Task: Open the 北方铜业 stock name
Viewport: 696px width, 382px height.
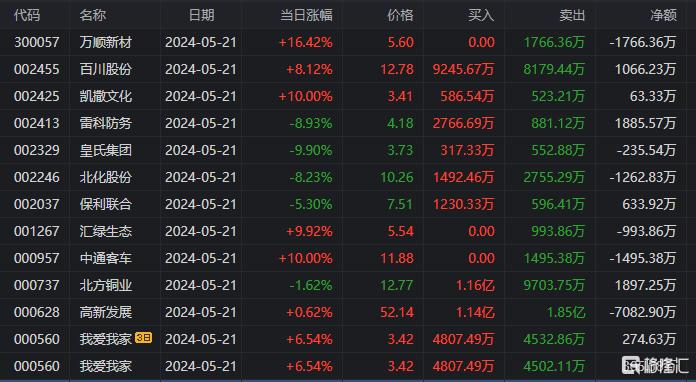Action: coord(106,285)
